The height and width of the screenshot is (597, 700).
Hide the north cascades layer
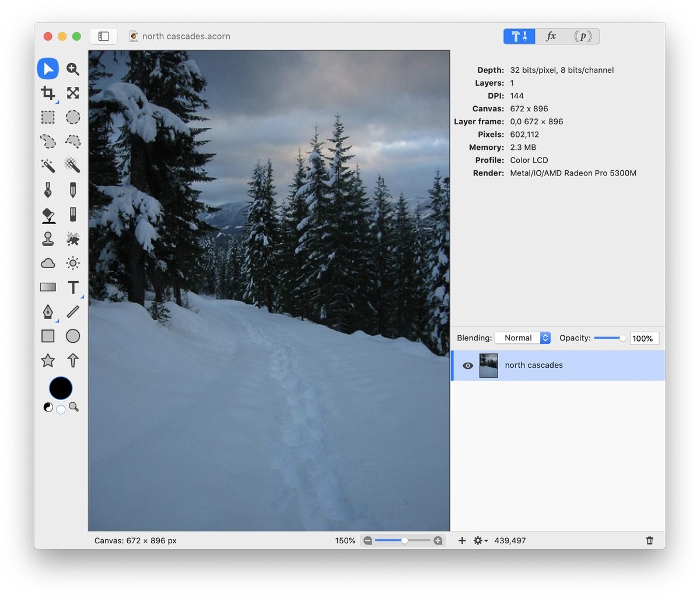[468, 366]
